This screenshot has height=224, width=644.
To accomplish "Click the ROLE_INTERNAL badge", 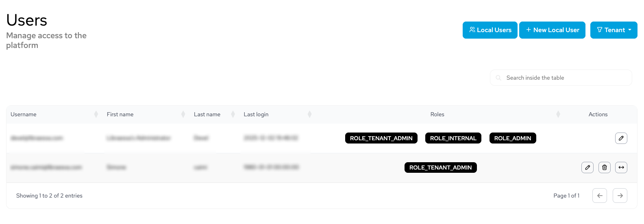I will [x=453, y=138].
